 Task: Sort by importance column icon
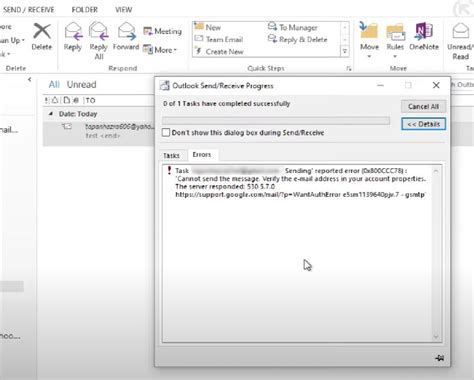click(x=46, y=100)
